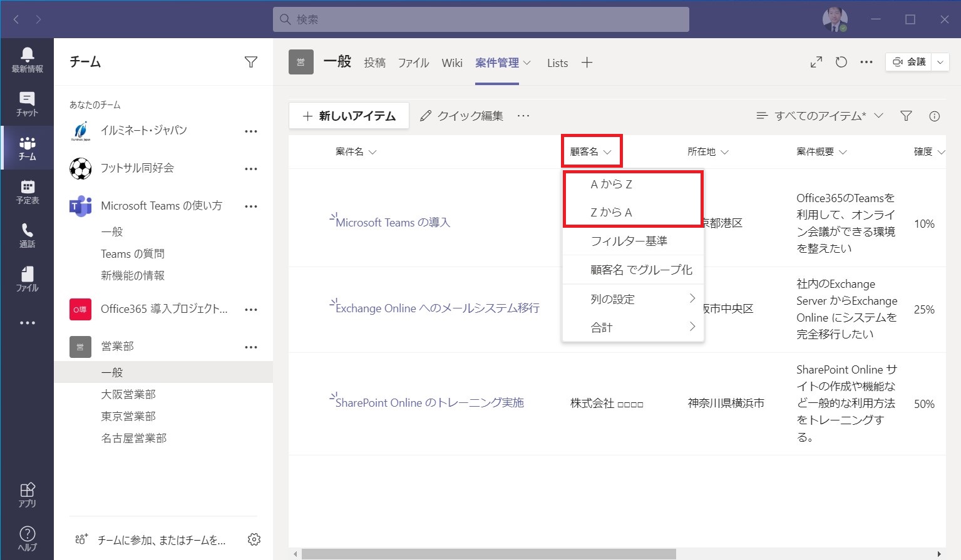Viewport: 961px width, 560px height.
Task: Select the 大阪営業部 channel
Action: [x=128, y=394]
